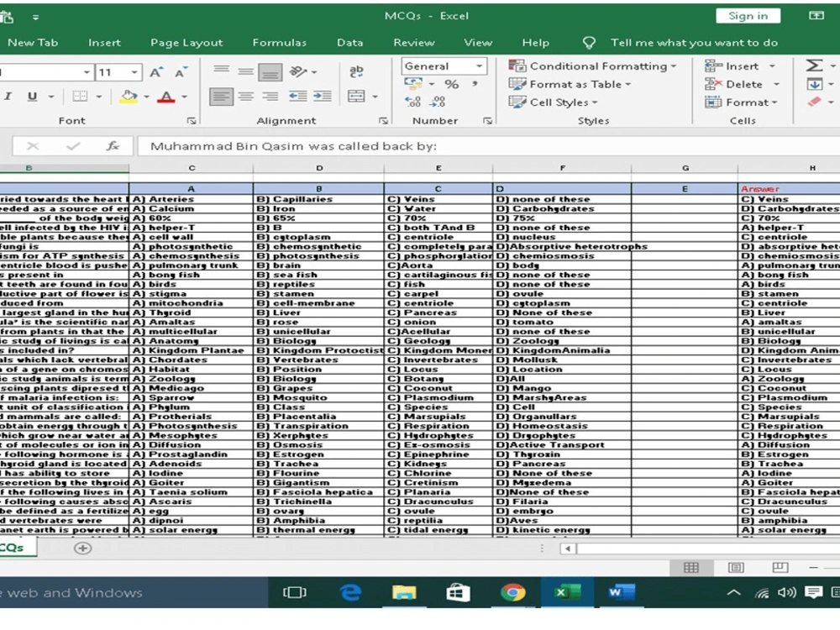Open the New Tab ribbon tab
Image resolution: width=840 pixels, height=630 pixels.
coord(33,42)
